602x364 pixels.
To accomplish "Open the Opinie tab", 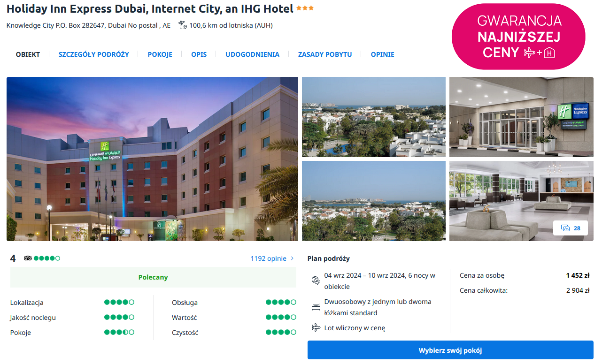I will click(x=383, y=54).
